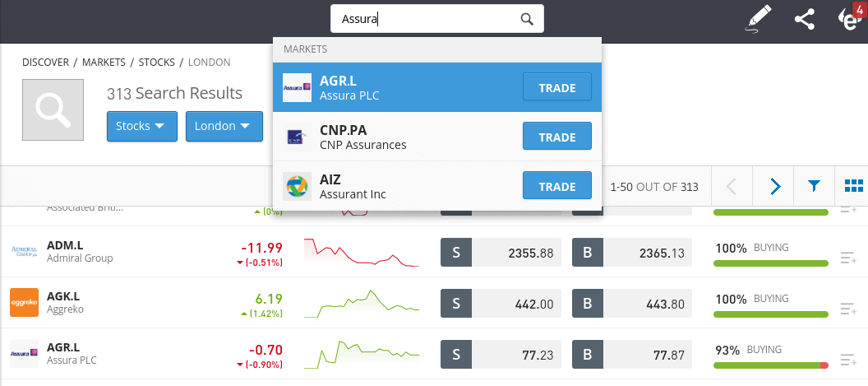Go to next results page arrow
Viewport: 868px width, 386px height.
[x=775, y=186]
